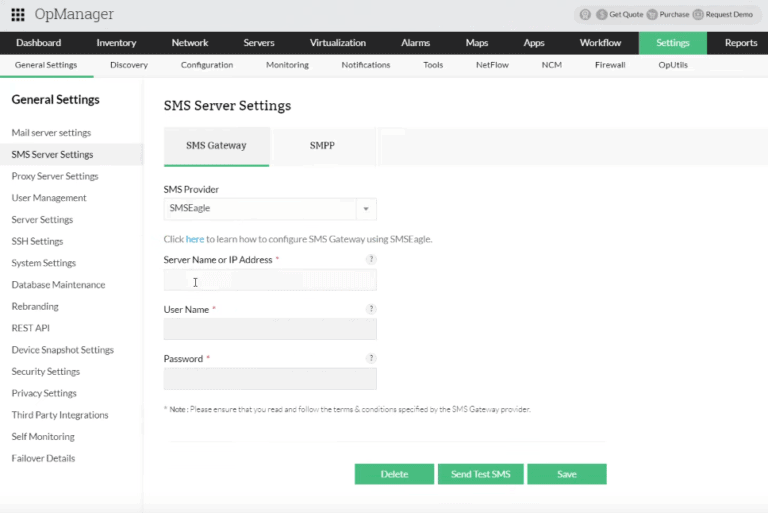Screen dimensions: 768x513
Task: Click the Send Test SMS button
Action: point(480,474)
